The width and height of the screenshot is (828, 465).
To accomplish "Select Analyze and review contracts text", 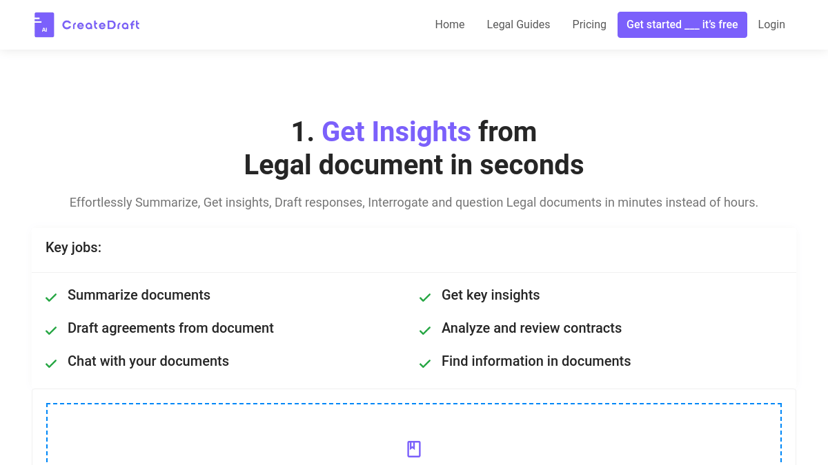I will tap(532, 328).
